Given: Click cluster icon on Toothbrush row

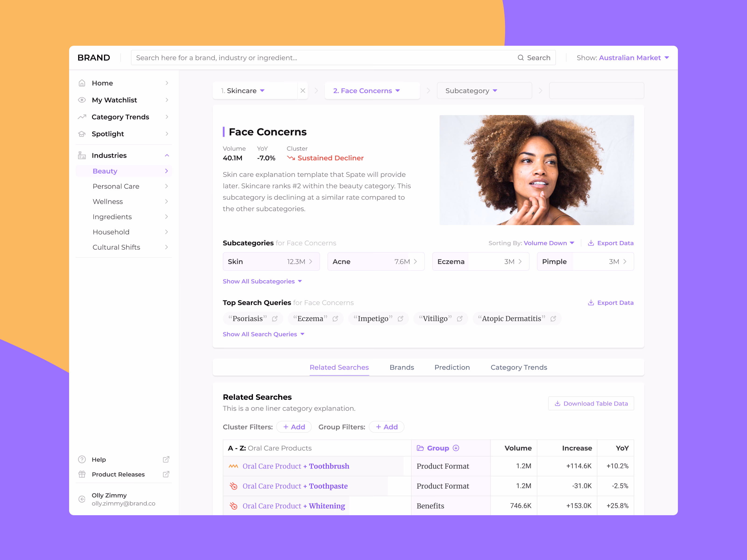Looking at the screenshot, I should click(233, 466).
